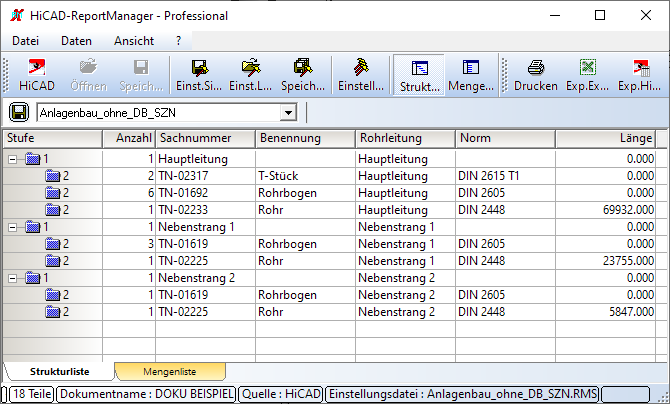Click the Exp.Hi... HiCAD export icon
The image size is (670, 404).
641,67
